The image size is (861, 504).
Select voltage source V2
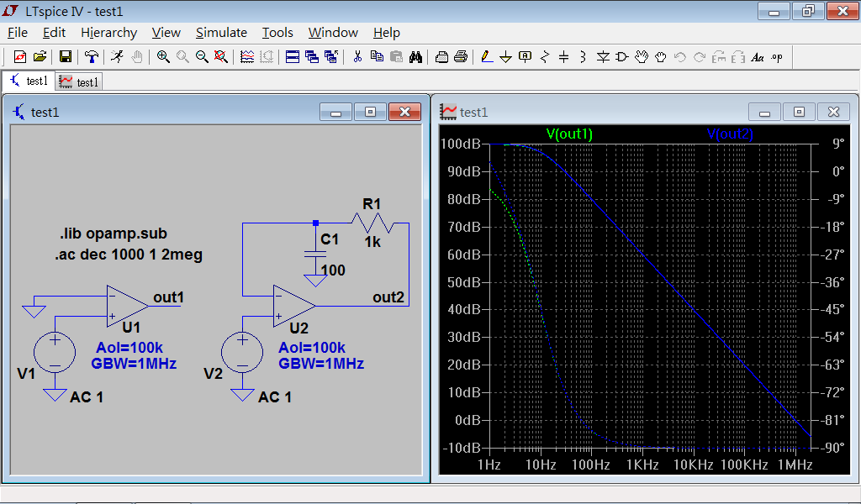coord(242,352)
